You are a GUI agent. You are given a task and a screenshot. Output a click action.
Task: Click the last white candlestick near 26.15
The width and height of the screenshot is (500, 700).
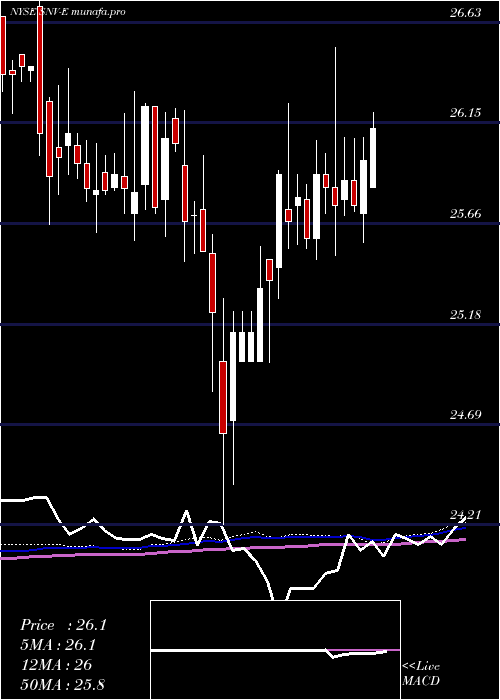[x=373, y=158]
